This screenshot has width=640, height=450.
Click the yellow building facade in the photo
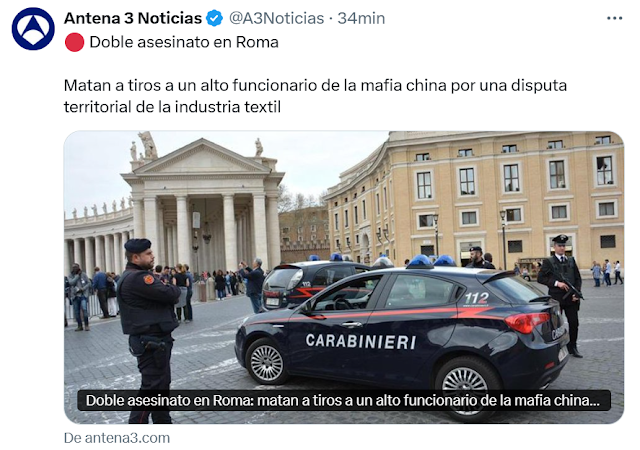[476, 200]
